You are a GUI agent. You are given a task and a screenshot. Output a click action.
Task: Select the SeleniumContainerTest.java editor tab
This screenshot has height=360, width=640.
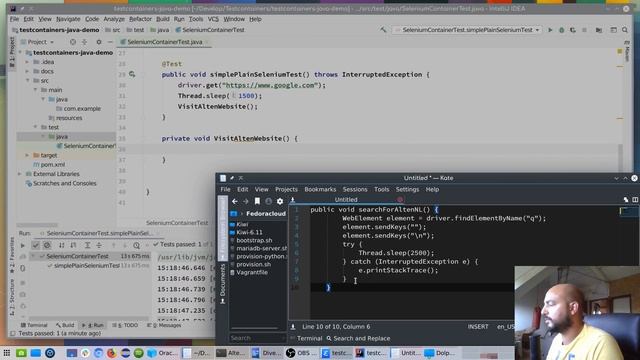(164, 42)
